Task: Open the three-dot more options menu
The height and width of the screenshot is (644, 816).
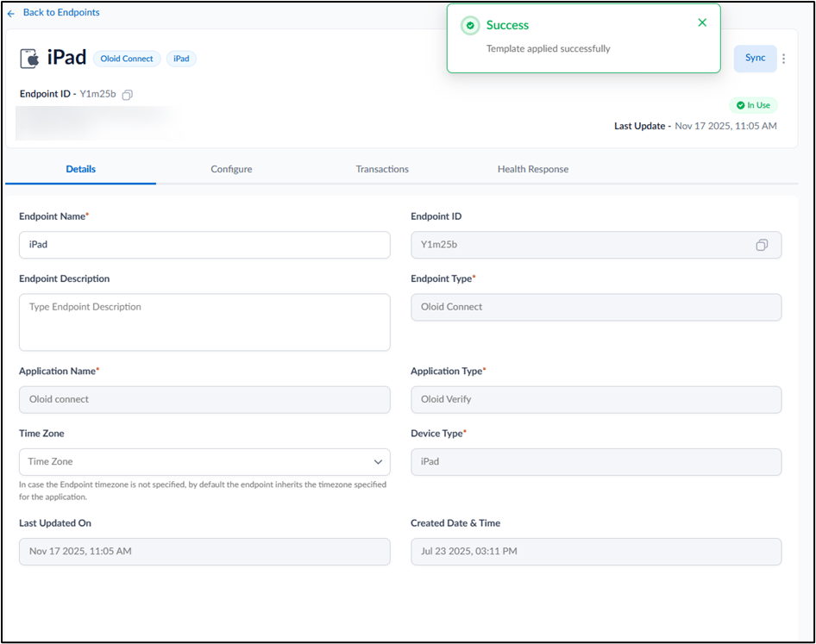Action: coord(784,59)
